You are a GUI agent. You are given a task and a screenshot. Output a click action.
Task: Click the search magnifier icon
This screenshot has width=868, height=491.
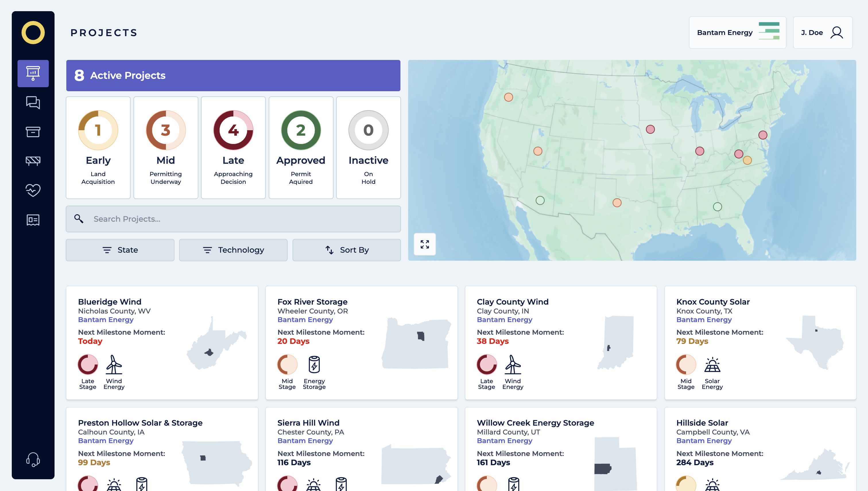79,219
